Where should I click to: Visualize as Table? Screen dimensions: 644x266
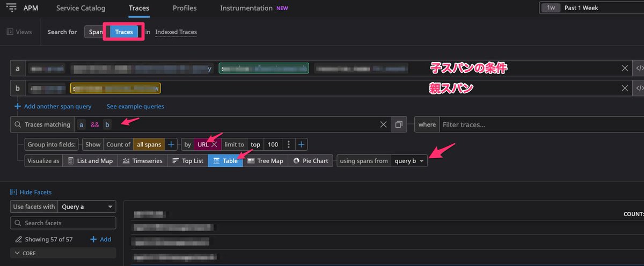tap(225, 161)
